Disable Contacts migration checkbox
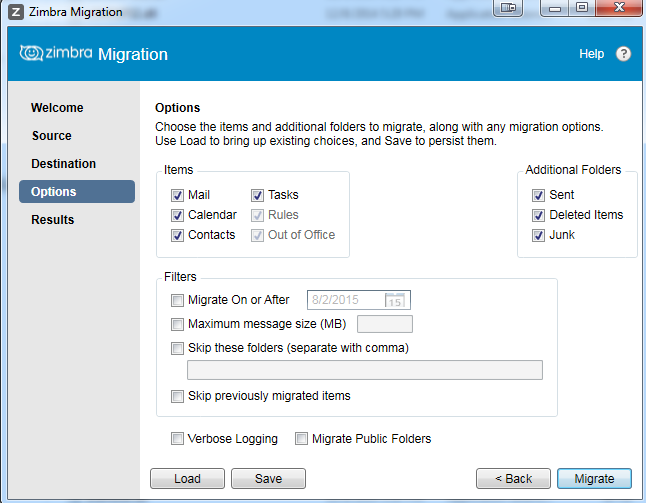The height and width of the screenshot is (503, 646). pos(177,235)
